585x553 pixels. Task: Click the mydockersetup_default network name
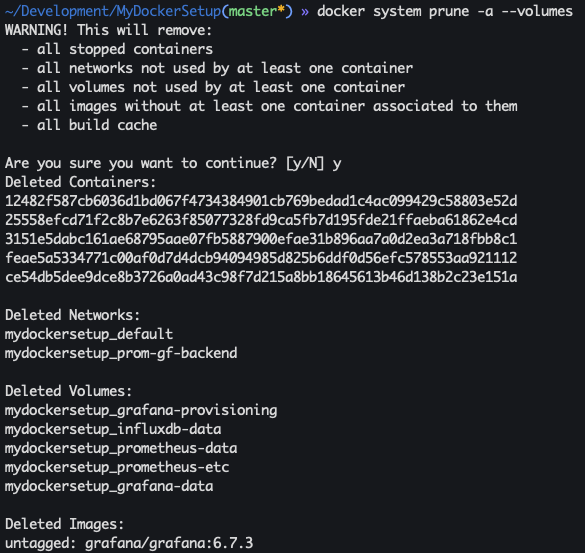pyautogui.click(x=89, y=334)
